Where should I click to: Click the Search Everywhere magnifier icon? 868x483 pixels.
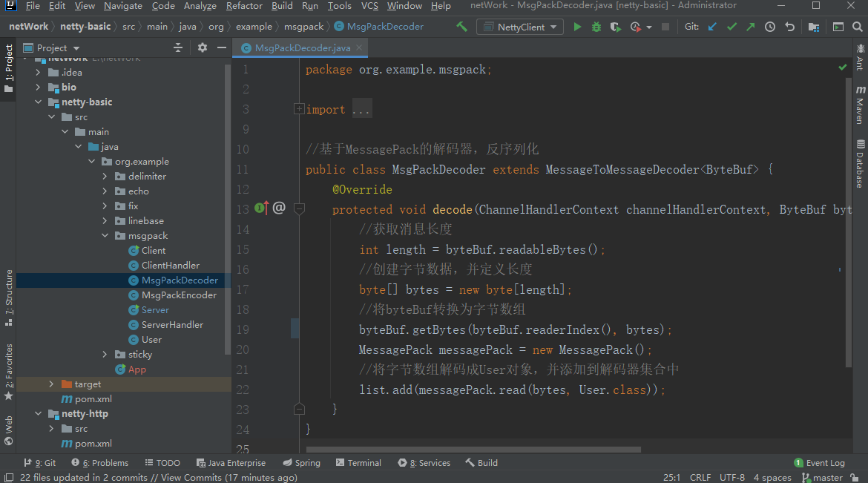coord(858,27)
